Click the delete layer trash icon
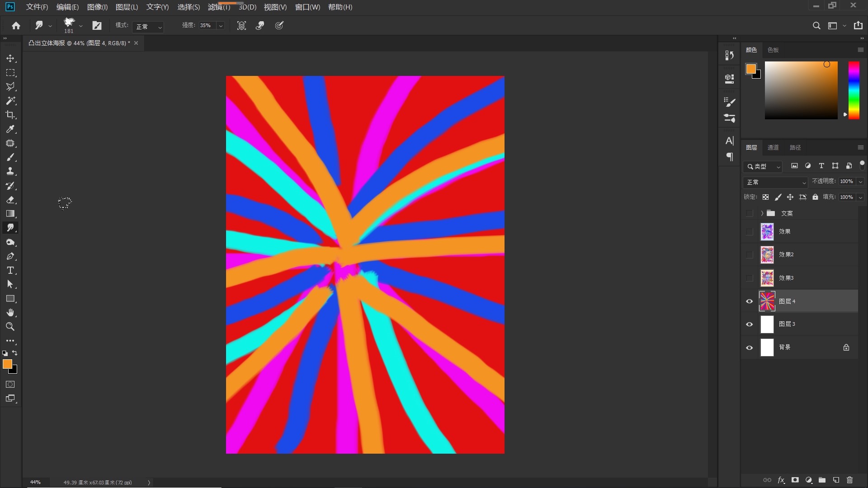 (x=849, y=480)
